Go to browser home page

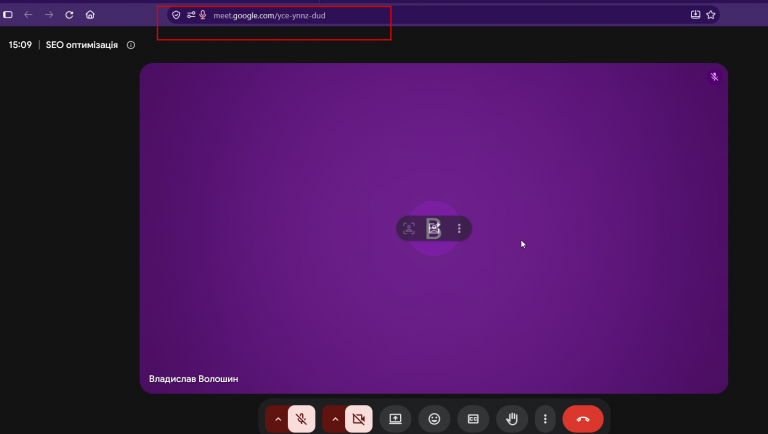coord(90,15)
